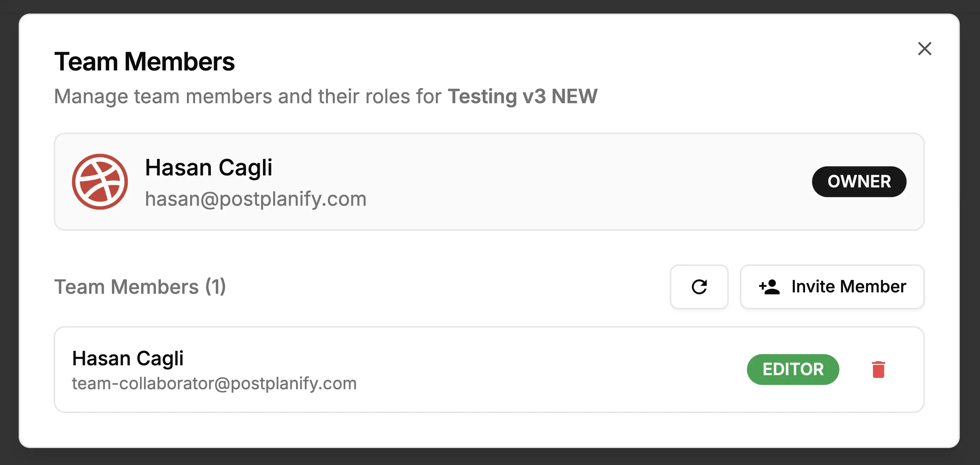Click the "Team Members (1)" section heading
The image size is (980, 465).
click(x=140, y=287)
